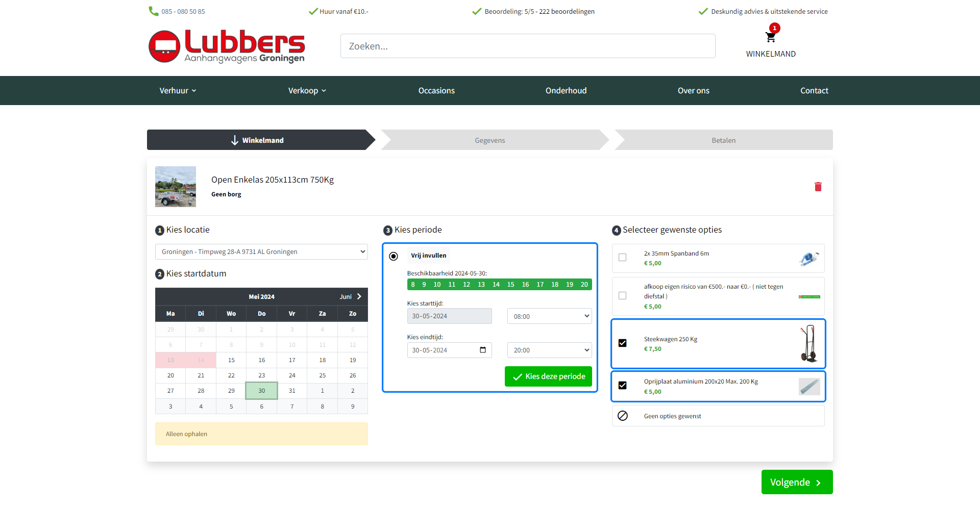Click the 'Kies deze periode' button
Viewport: 980px width, 508px height.
coord(548,376)
